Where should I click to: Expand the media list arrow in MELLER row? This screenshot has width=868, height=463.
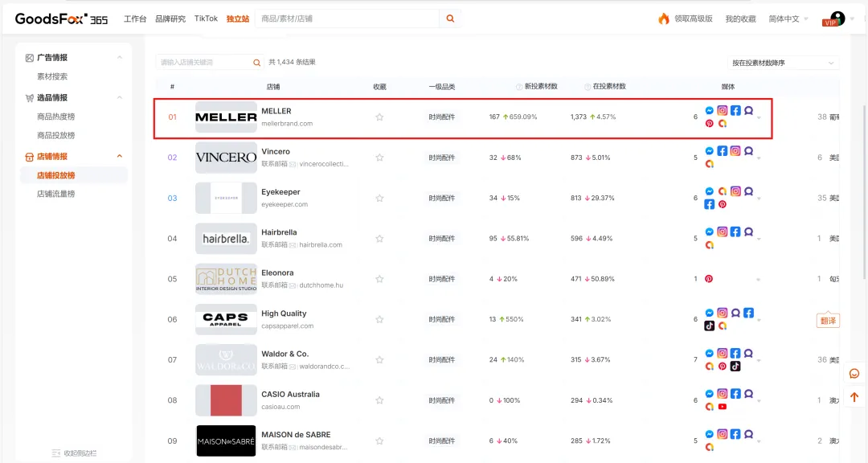pyautogui.click(x=759, y=117)
